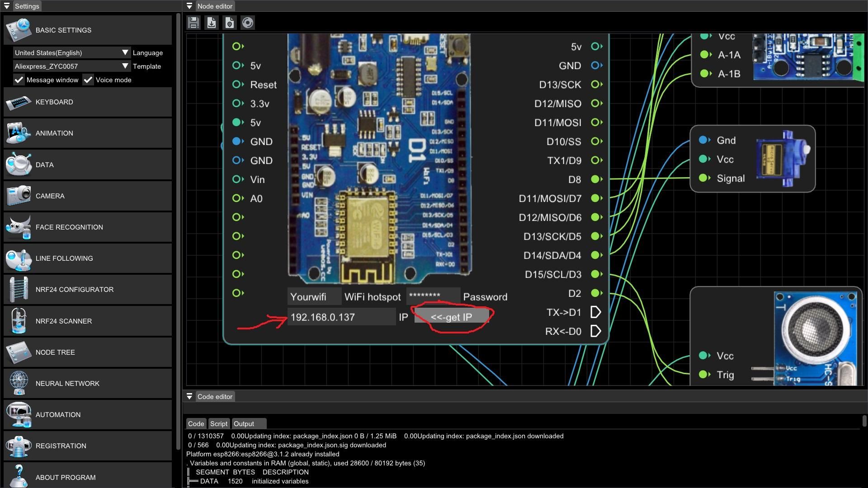868x488 pixels.
Task: Click the file location-pin icon in Node editor toolbar
Action: point(230,23)
